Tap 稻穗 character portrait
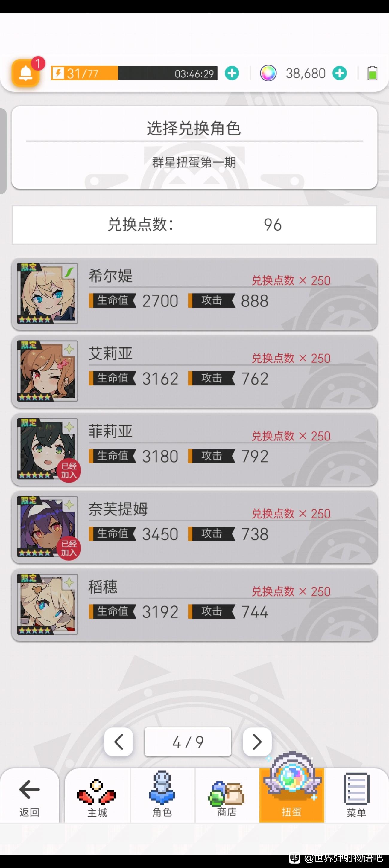 click(48, 604)
